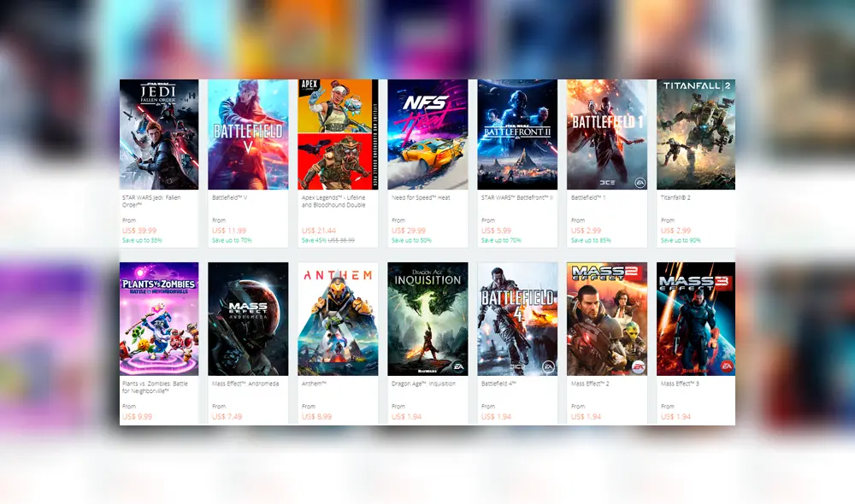Viewport: 855px width, 504px height.
Task: Click the US$ 21.44 Apex Legends price
Action: tap(319, 231)
